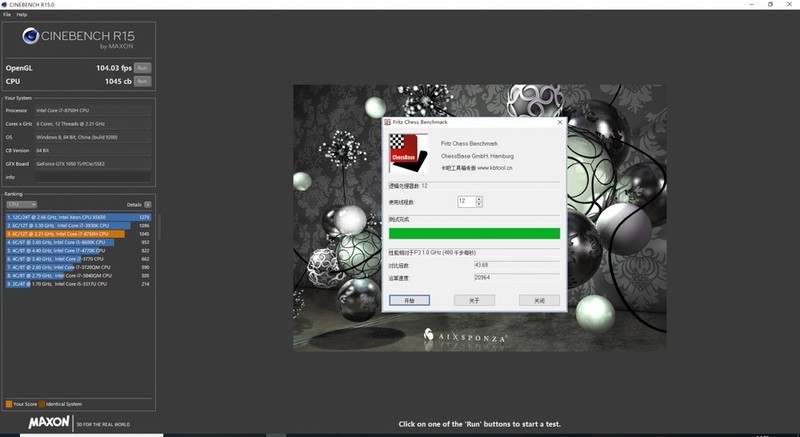800x437 pixels.
Task: Click the ChessBase logo in Fritz dialog
Action: point(408,153)
